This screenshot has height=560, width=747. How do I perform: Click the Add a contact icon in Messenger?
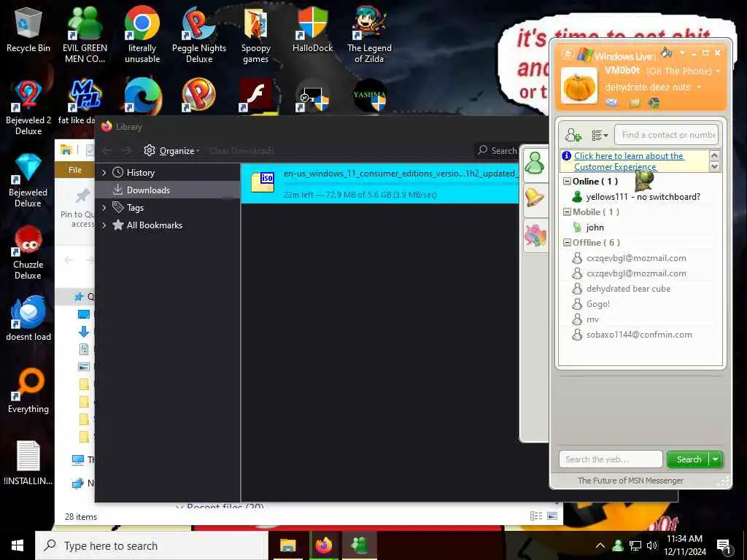coord(573,135)
